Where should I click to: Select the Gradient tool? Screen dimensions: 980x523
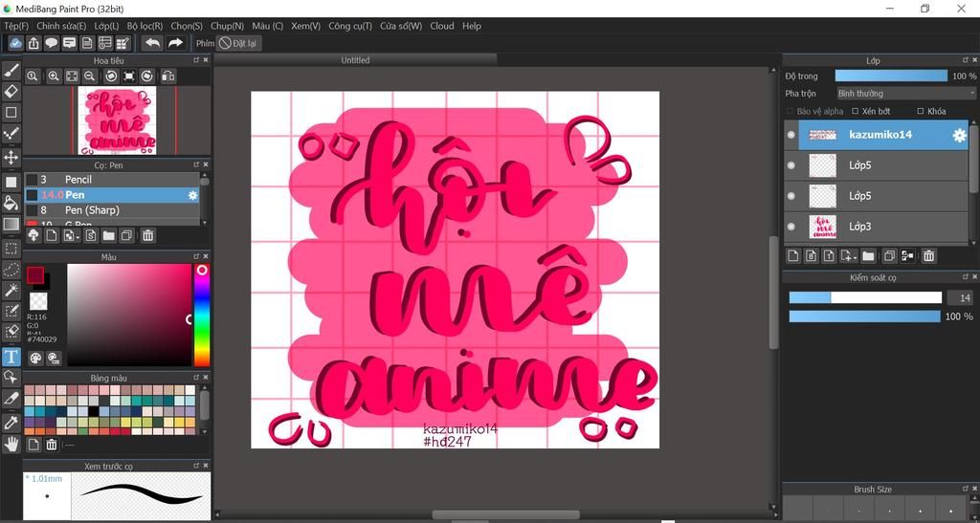11,224
